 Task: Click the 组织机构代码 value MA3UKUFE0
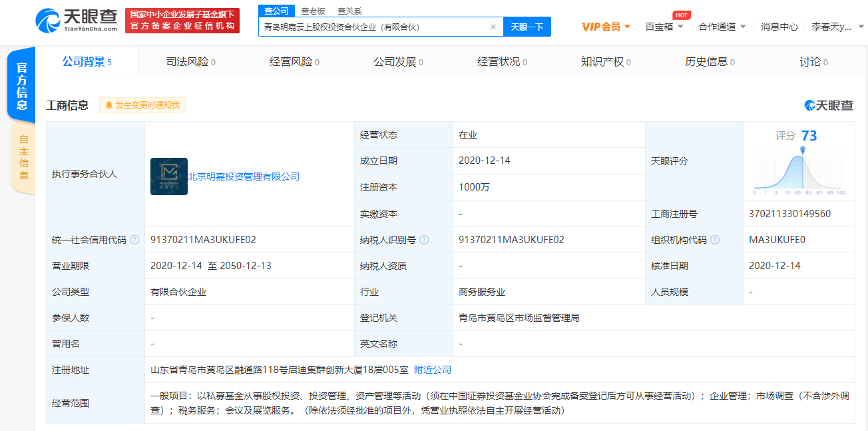point(777,240)
